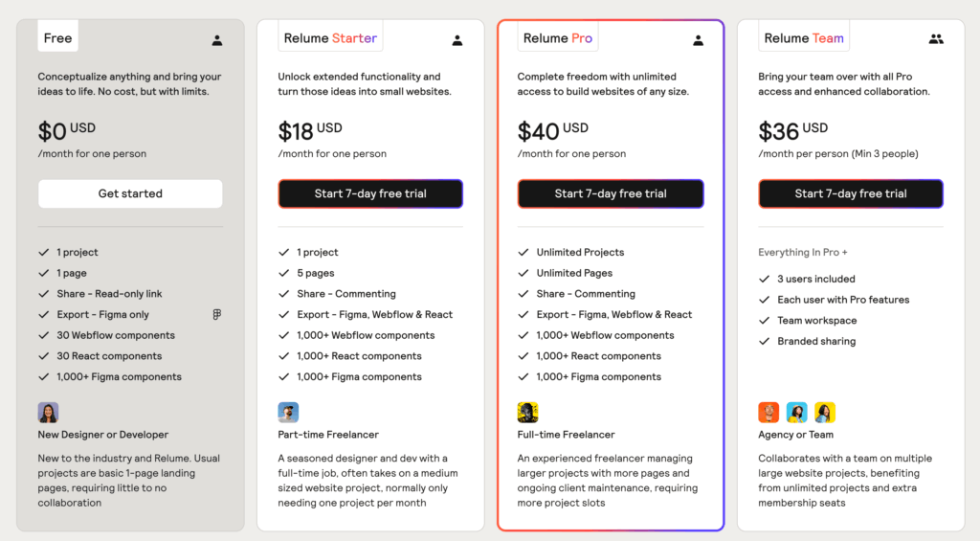Select the Relume Pro plan label
Image resolution: width=980 pixels, height=541 pixels.
[558, 38]
